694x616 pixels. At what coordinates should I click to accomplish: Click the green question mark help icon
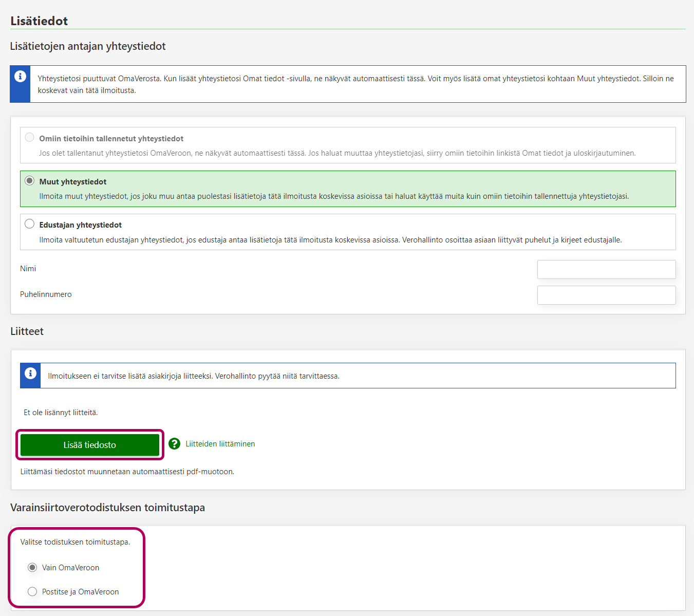click(175, 444)
